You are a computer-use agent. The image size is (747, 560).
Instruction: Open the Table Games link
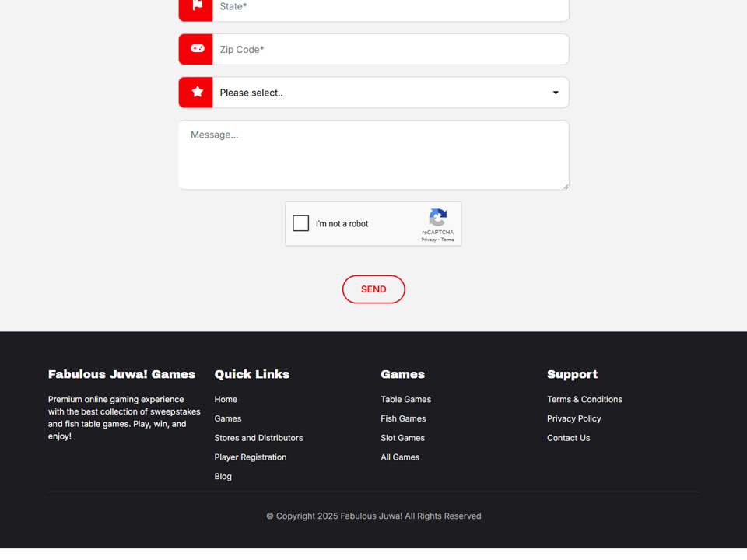click(405, 399)
